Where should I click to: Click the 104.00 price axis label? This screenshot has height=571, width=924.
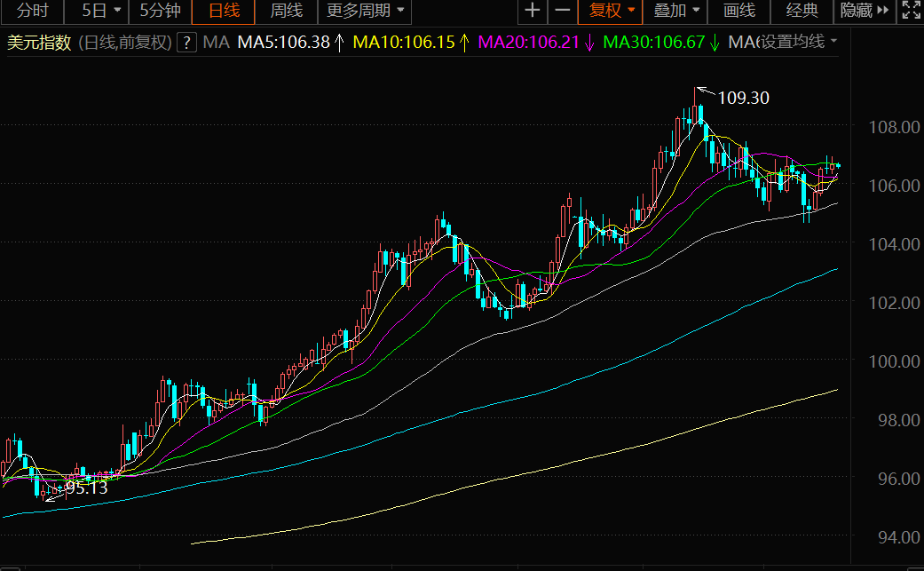pos(895,244)
